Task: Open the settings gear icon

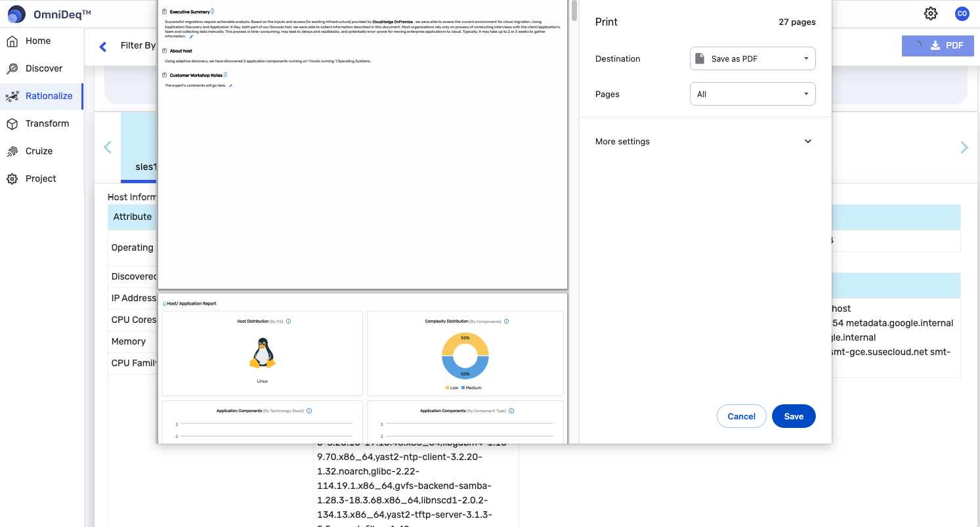Action: 931,13
